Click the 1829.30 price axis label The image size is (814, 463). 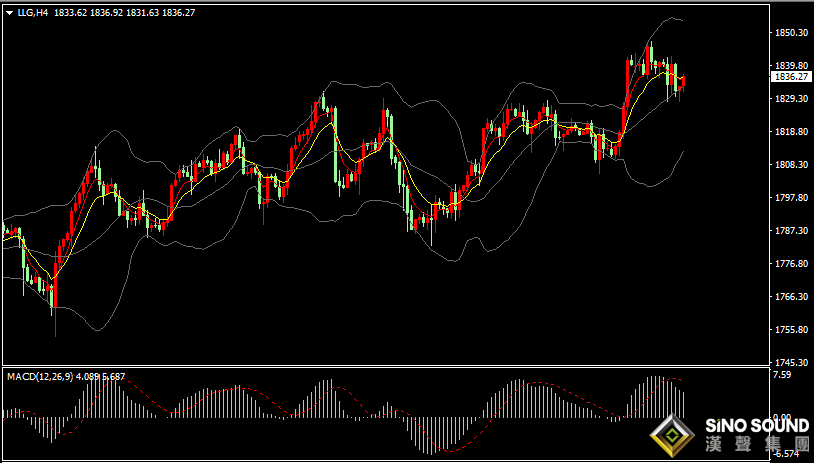[791, 99]
